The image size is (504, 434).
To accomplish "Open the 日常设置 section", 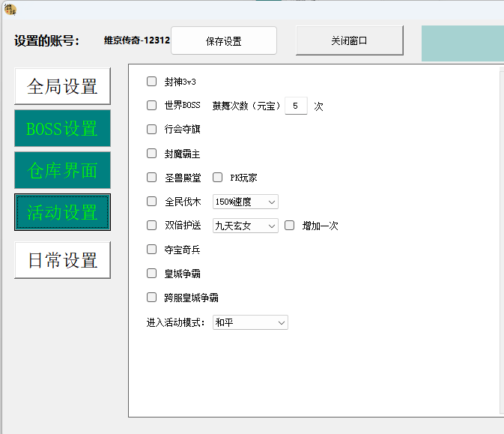I will coord(62,260).
